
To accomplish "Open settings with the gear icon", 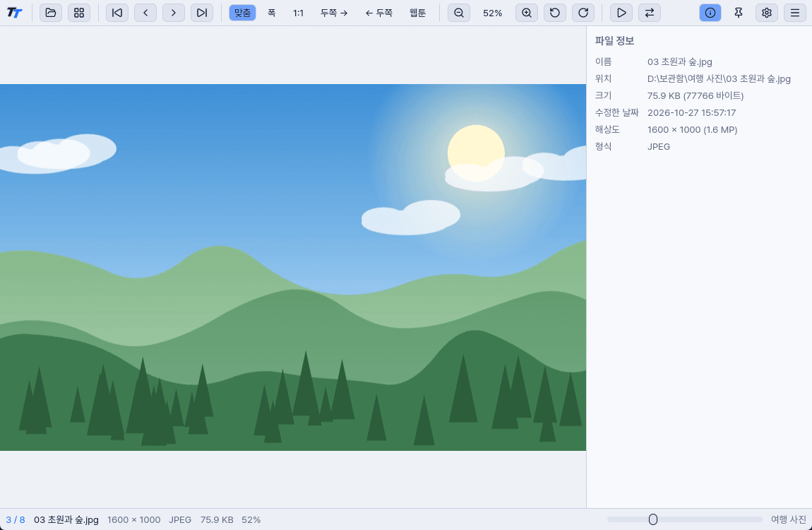I will pos(767,13).
